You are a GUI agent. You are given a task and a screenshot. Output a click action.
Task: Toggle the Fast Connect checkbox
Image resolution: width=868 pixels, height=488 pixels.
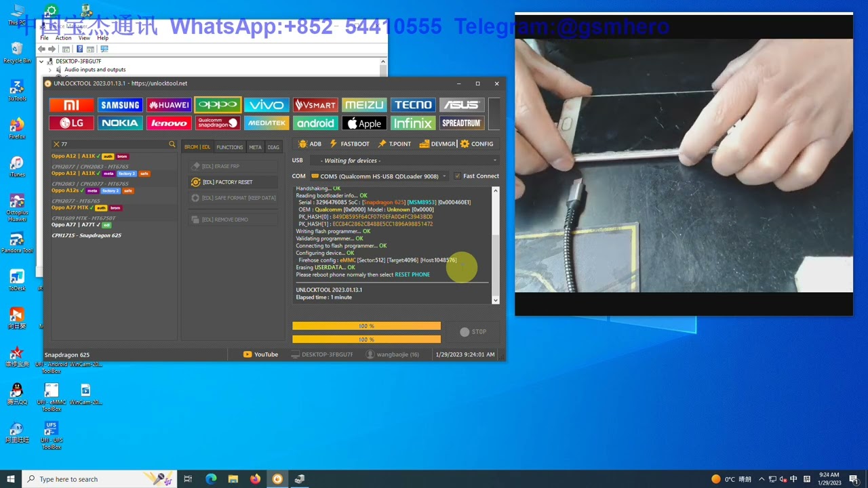(x=457, y=176)
